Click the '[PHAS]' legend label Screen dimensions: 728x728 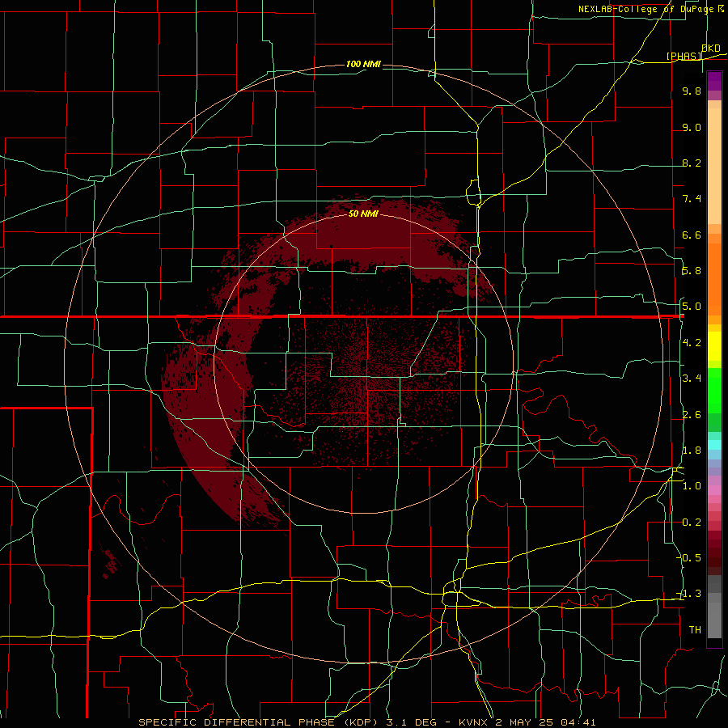(x=684, y=57)
